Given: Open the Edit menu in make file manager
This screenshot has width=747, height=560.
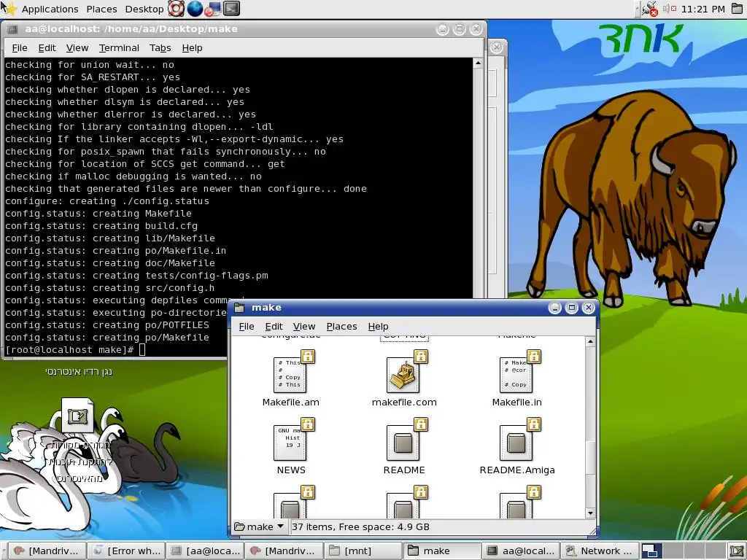Looking at the screenshot, I should click(x=274, y=326).
